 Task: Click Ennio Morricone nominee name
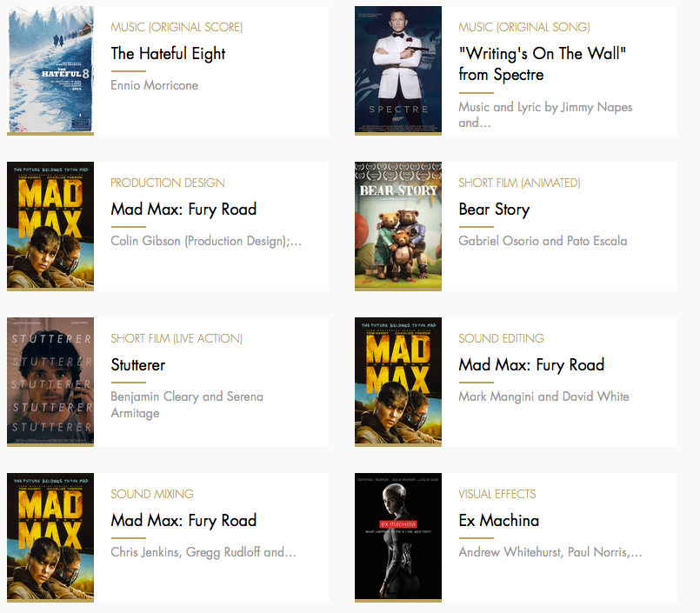155,85
